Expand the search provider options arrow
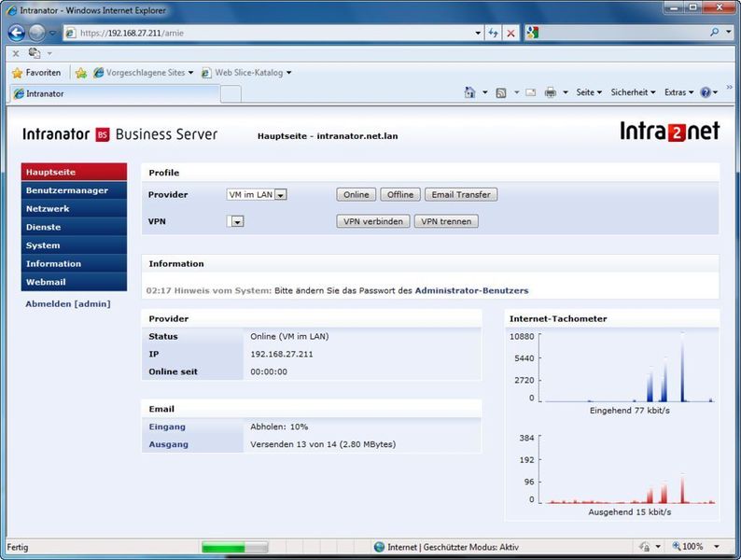The image size is (741, 560). click(x=729, y=32)
